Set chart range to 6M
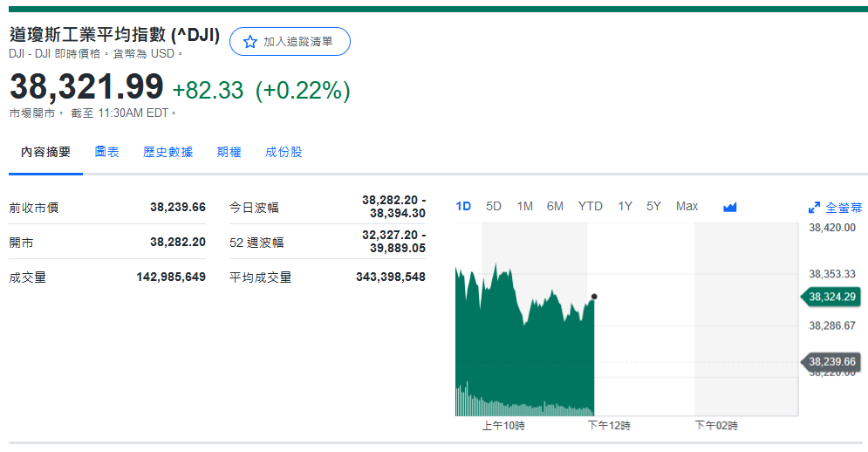 pyautogui.click(x=555, y=207)
